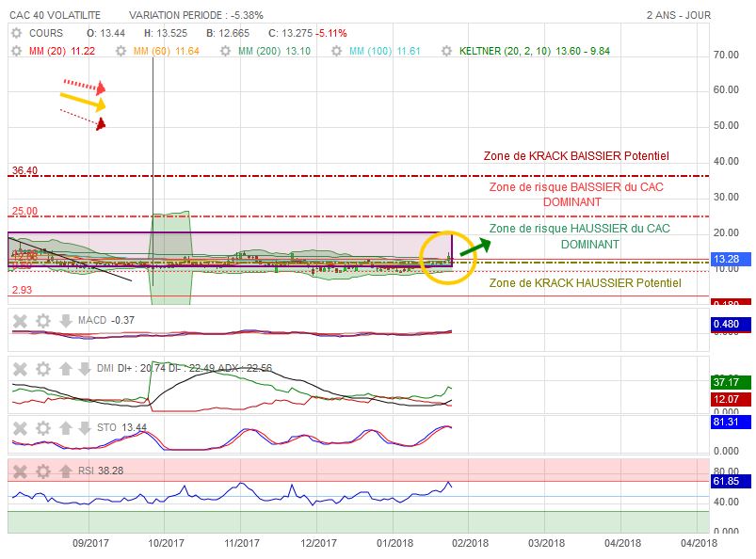Viewport: 756px width, 559px height.
Task: Click the MM (60) 11.64 label
Action: tap(167, 51)
